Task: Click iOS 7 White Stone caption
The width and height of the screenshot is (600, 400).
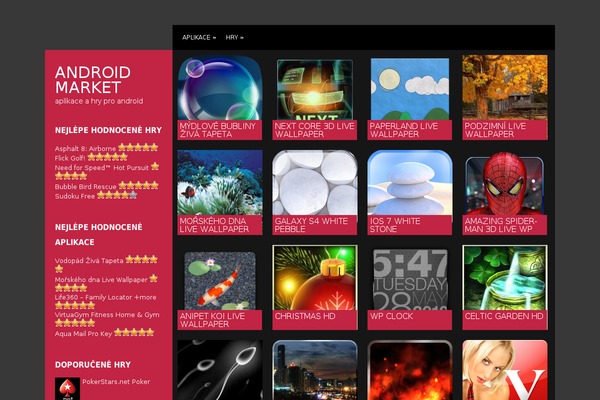Action: pos(410,225)
